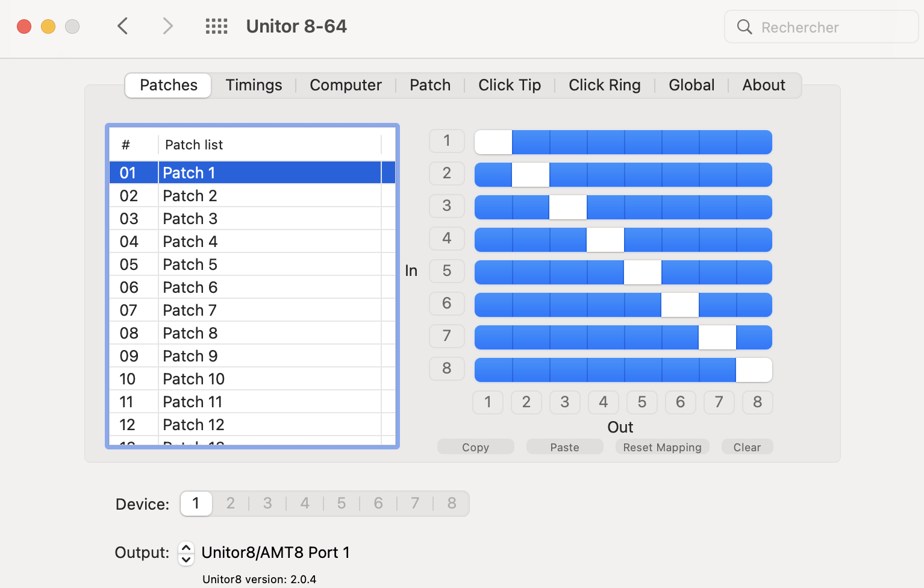
Task: Open the About tab
Action: pyautogui.click(x=763, y=85)
